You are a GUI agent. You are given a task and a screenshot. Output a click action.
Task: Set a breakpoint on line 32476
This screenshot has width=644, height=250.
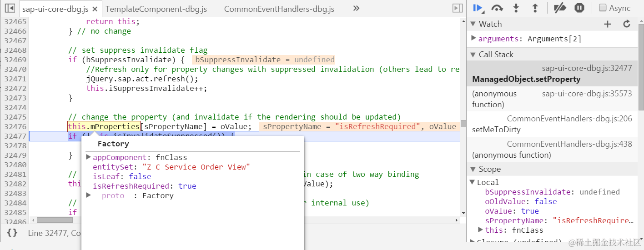pos(15,126)
